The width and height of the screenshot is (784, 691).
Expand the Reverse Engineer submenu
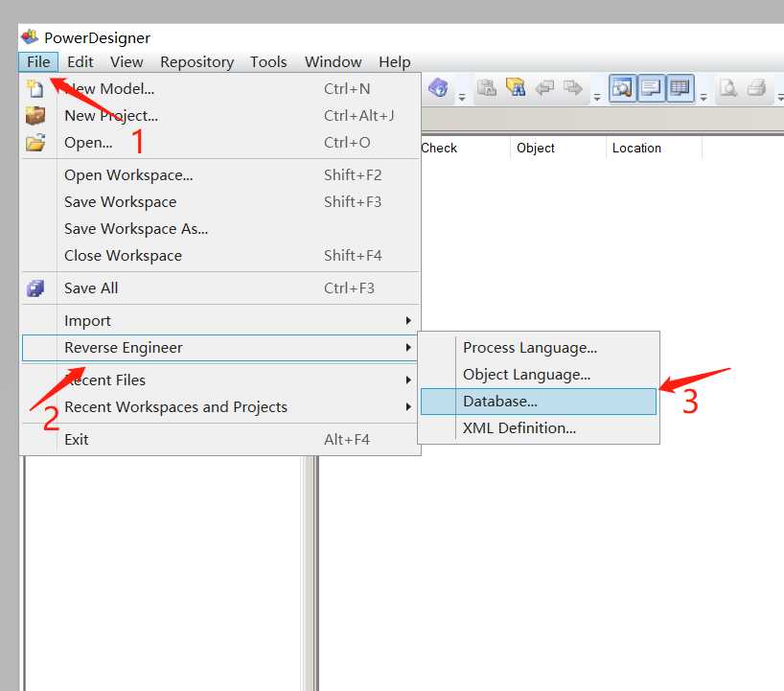(220, 348)
